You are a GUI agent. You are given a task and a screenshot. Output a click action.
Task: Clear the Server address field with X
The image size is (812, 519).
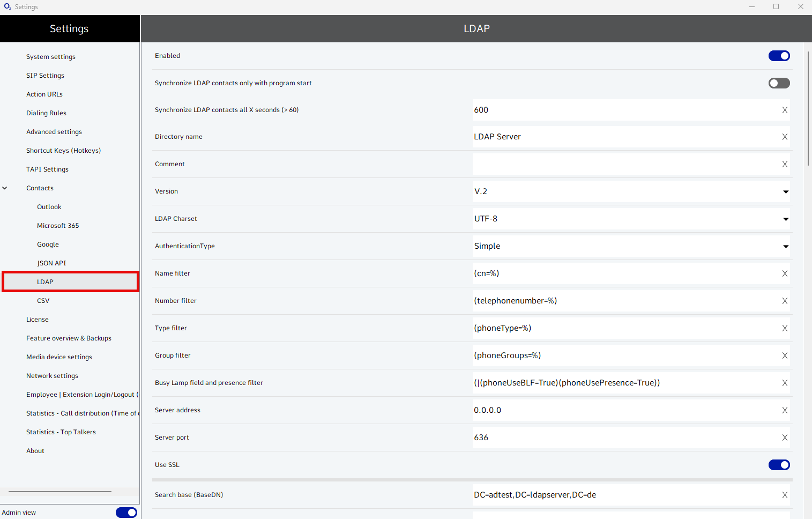[x=785, y=410]
